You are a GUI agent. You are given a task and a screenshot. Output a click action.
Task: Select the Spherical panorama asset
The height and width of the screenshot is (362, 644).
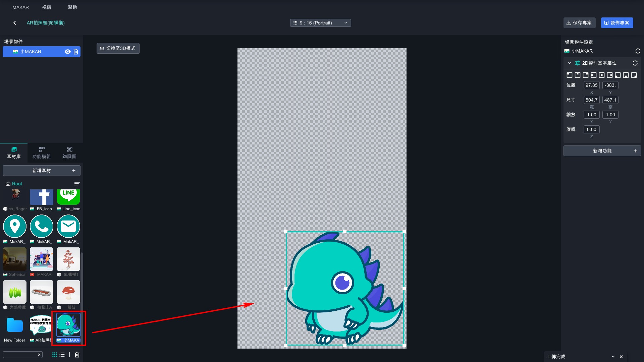15,259
